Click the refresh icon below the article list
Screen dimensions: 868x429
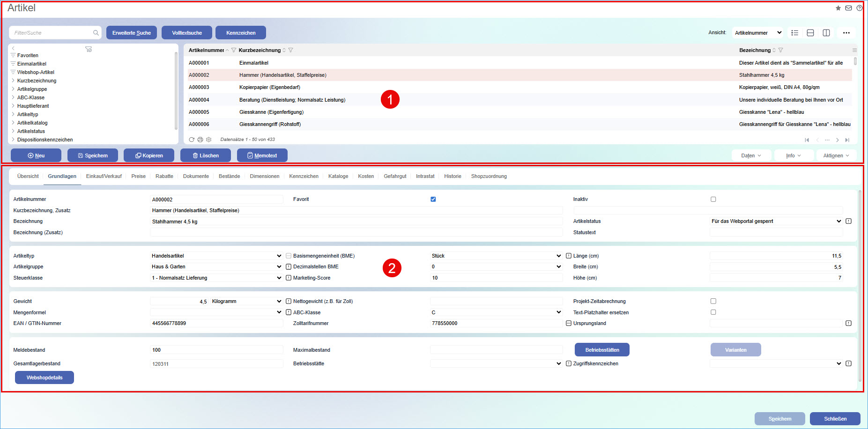tap(192, 140)
